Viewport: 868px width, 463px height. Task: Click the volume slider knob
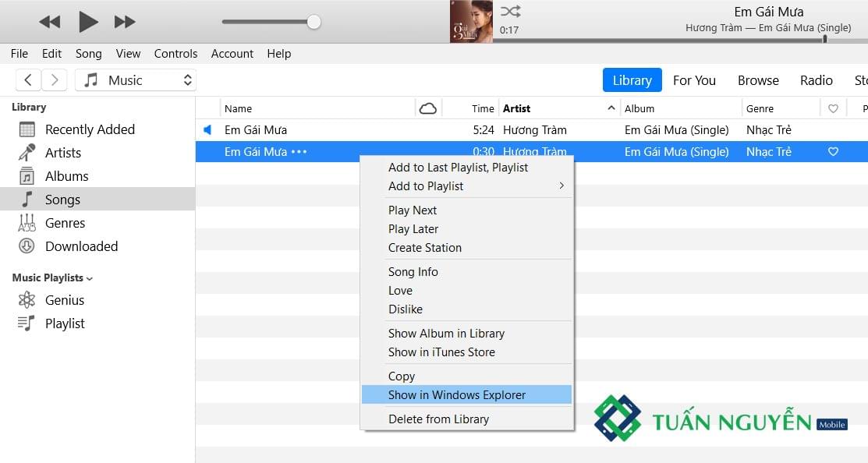[x=314, y=22]
